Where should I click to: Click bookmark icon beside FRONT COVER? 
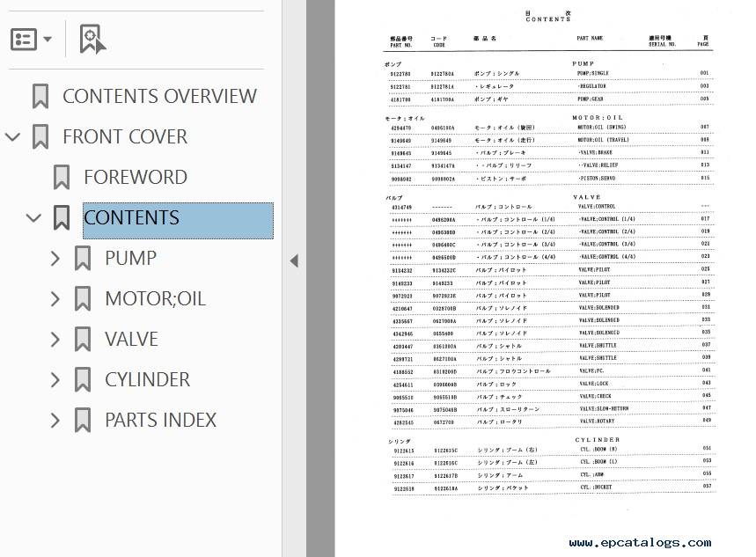click(40, 136)
